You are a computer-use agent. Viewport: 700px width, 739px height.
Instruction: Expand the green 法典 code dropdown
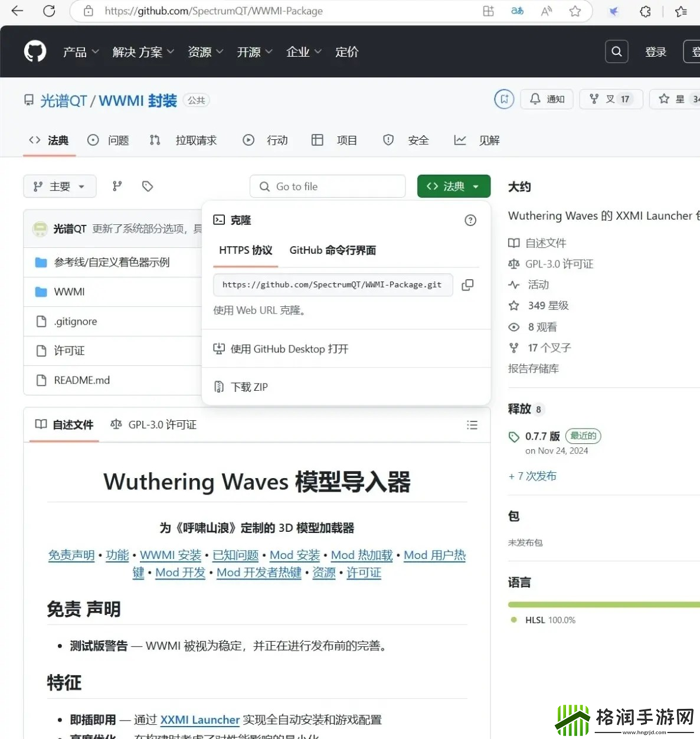453,186
